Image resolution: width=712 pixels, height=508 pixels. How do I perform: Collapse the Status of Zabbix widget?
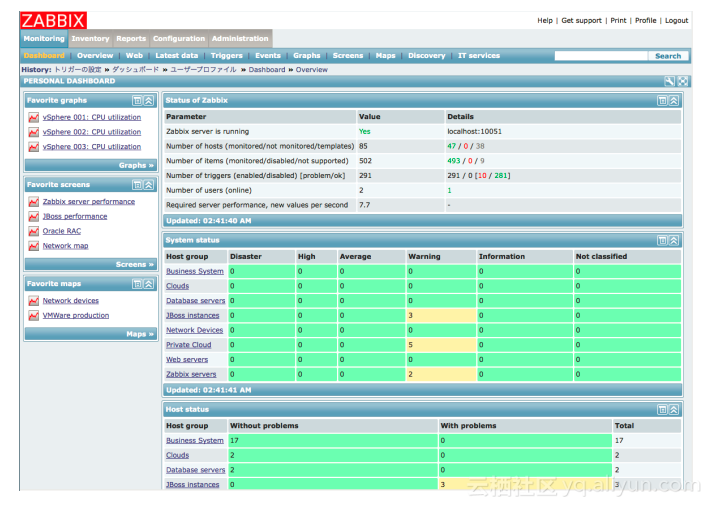tap(674, 101)
